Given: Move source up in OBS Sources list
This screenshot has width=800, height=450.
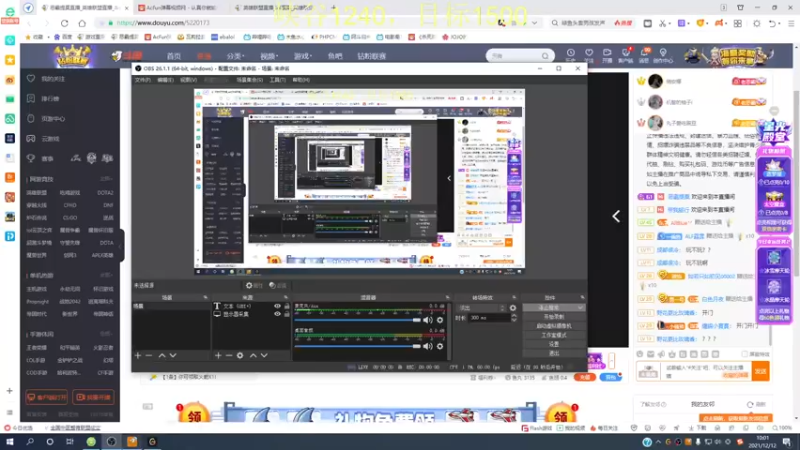Looking at the screenshot, I should (253, 355).
